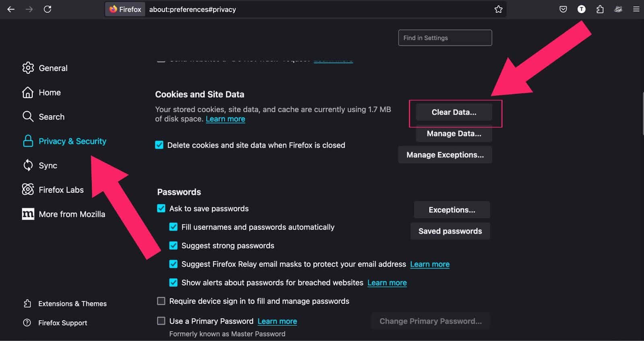Open the Extensions puzzle-piece toolbar icon
644x341 pixels.
(x=600, y=9)
